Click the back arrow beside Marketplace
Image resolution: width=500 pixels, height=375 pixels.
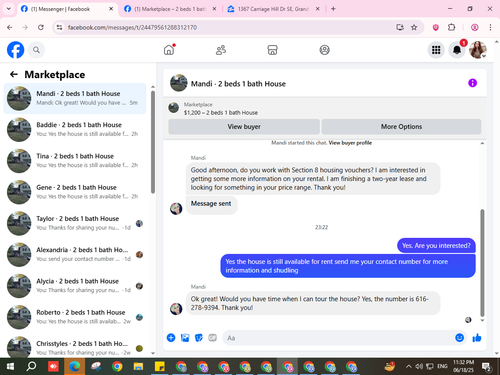point(14,74)
